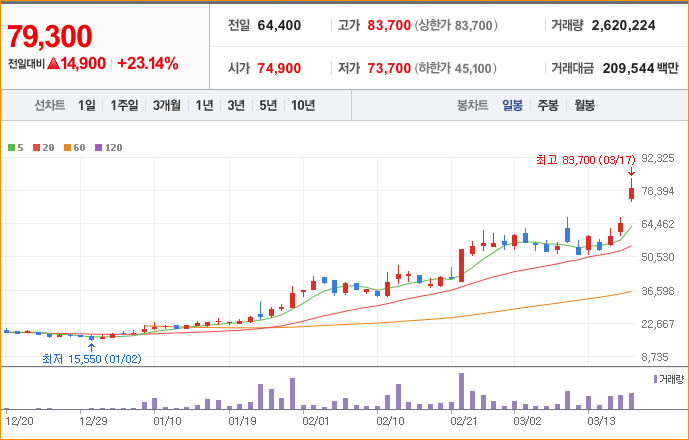Click the 78,394 price axis label
Screen dimensions: 689x440
click(658, 191)
